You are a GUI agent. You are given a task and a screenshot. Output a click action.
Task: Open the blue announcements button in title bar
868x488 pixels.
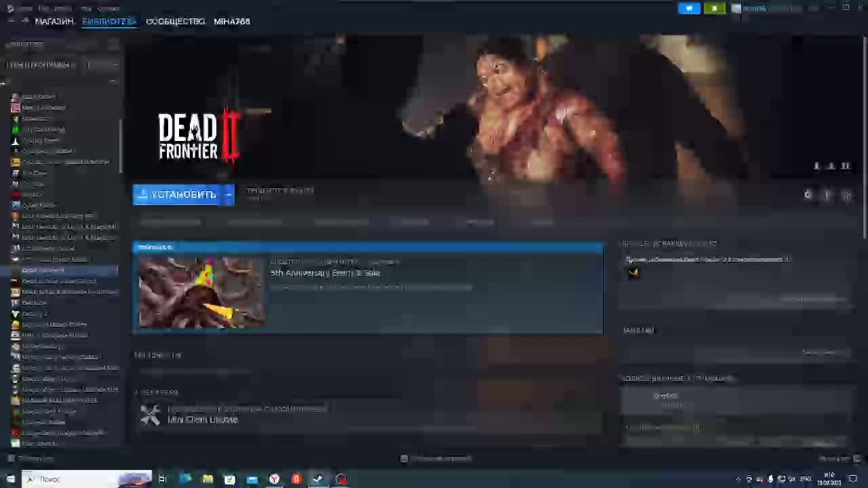(689, 8)
